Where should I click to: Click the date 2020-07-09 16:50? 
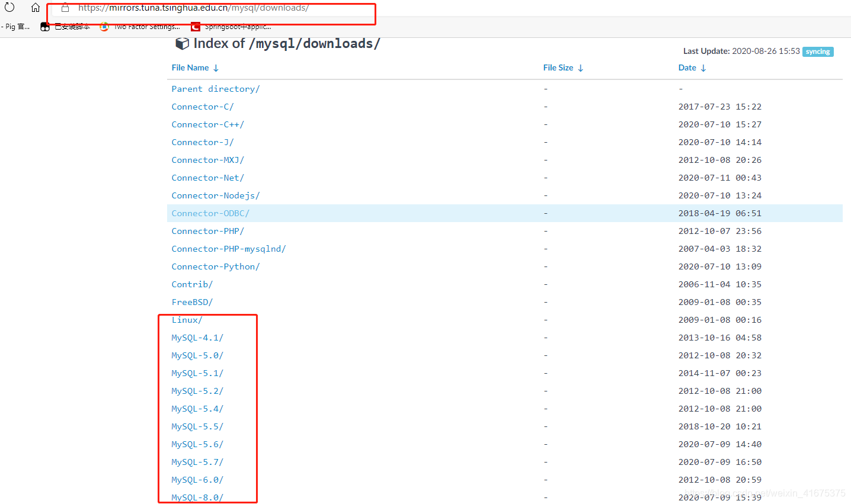tap(720, 462)
